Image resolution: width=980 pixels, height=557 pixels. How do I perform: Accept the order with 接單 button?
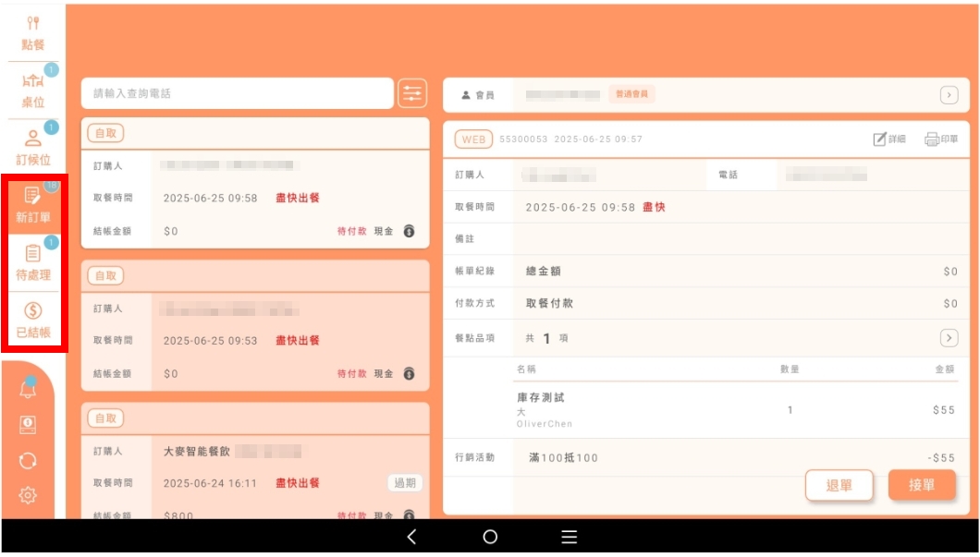(x=922, y=485)
